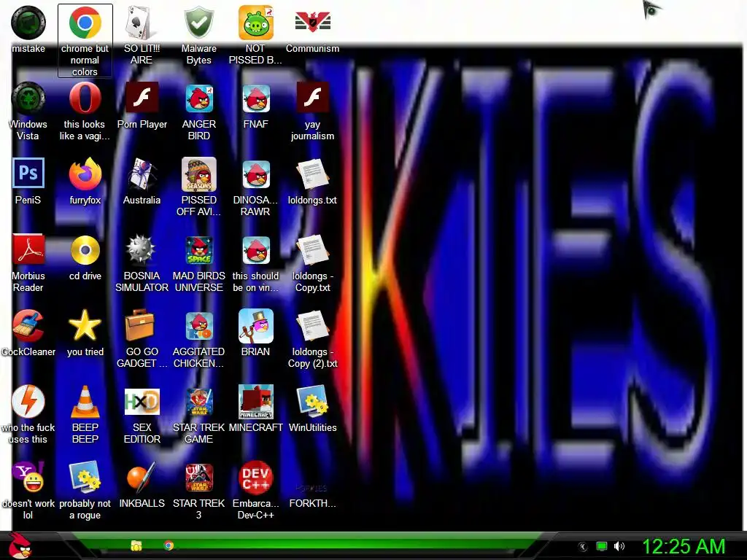Screen dimensions: 747x560
Task: Launch the 'STAR TREK 3' icon
Action: tap(198, 478)
